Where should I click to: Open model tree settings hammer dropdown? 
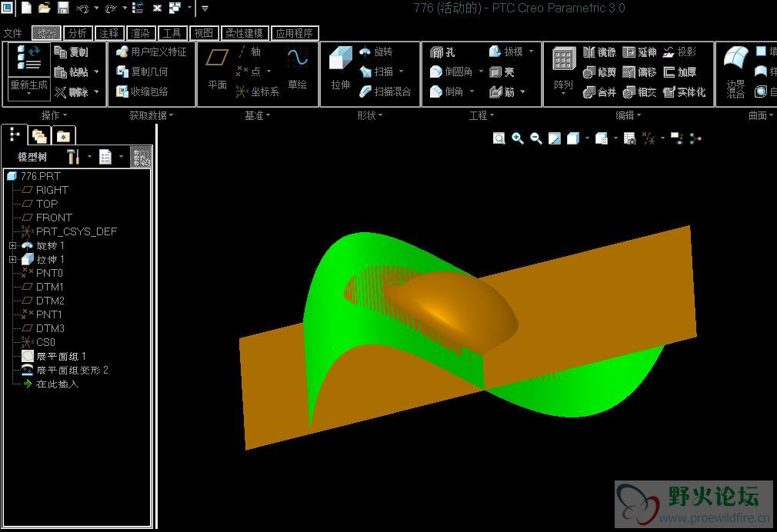click(x=89, y=157)
